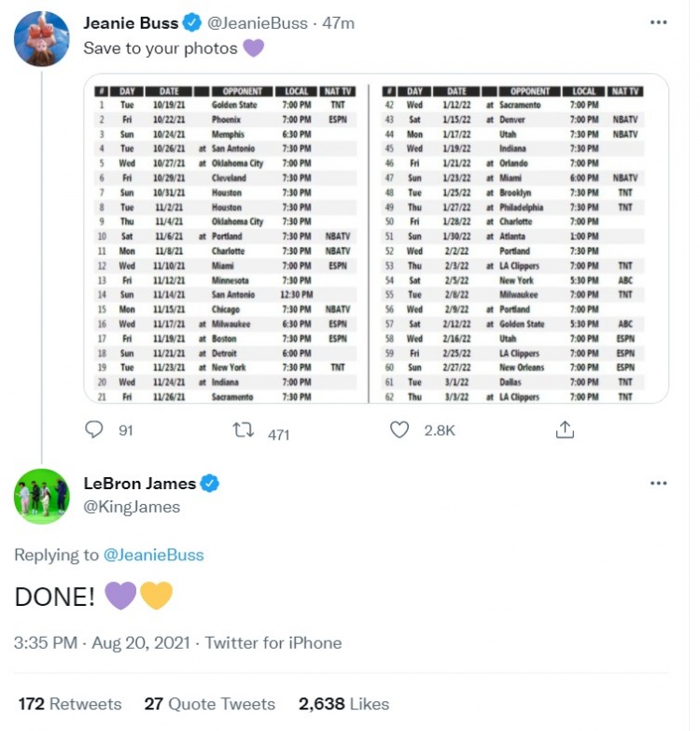Click the @KingJames handle

(x=132, y=507)
